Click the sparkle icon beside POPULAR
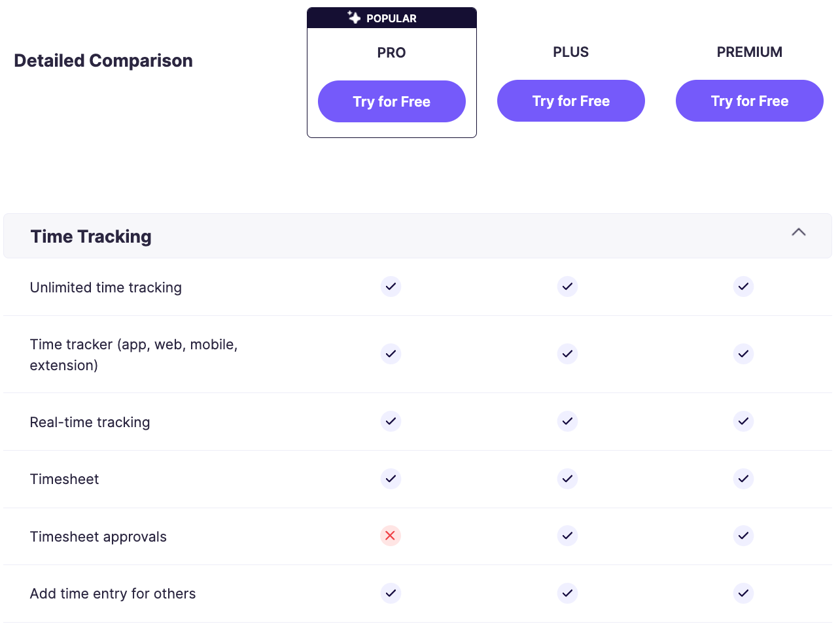Viewport: 840px width, 624px height. pyautogui.click(x=354, y=18)
